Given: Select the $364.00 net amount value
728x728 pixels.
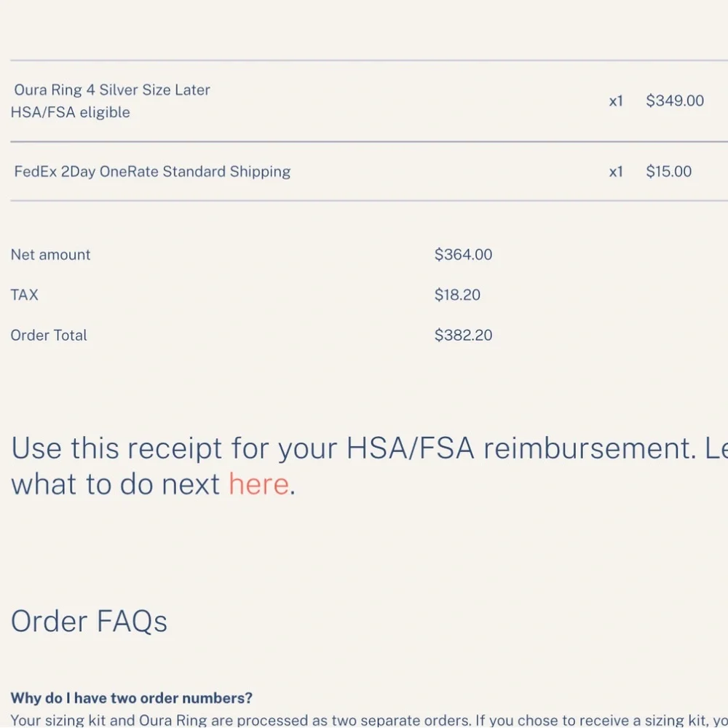Looking at the screenshot, I should point(463,254).
